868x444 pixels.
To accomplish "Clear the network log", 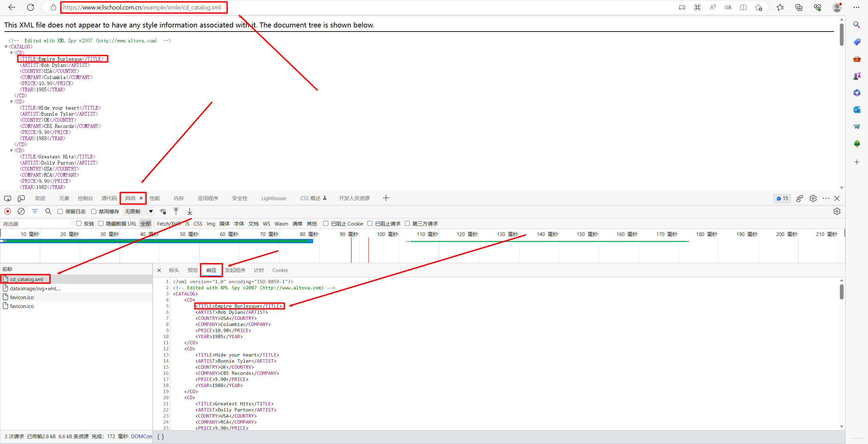I will tap(21, 211).
